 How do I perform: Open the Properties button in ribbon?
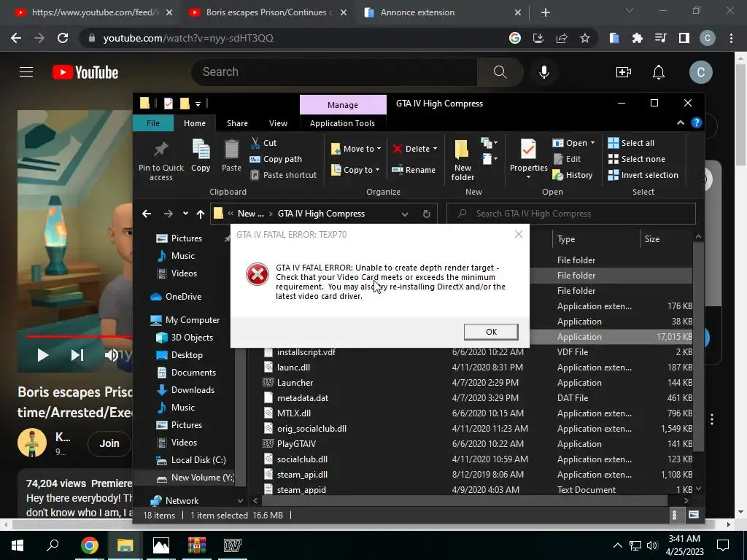(x=528, y=160)
